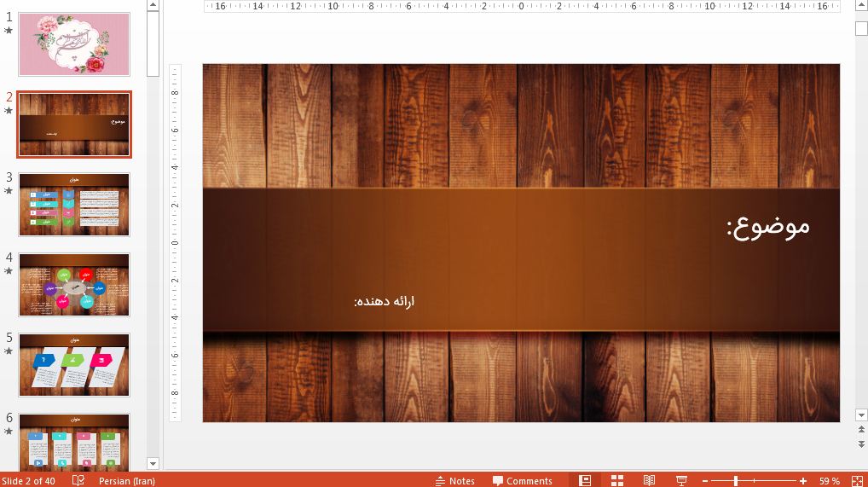Select slide 1 floral thumbnail
868x487 pixels.
[x=74, y=44]
